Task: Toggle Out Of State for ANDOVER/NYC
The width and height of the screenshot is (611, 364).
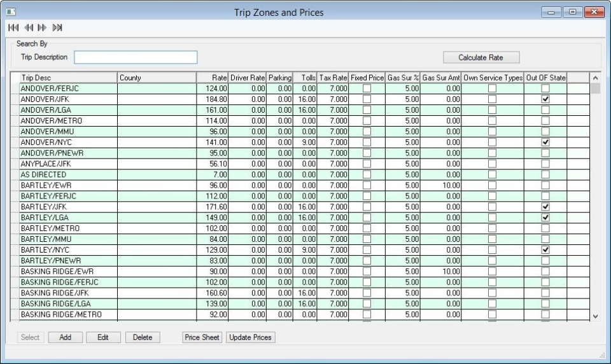Action: point(545,143)
